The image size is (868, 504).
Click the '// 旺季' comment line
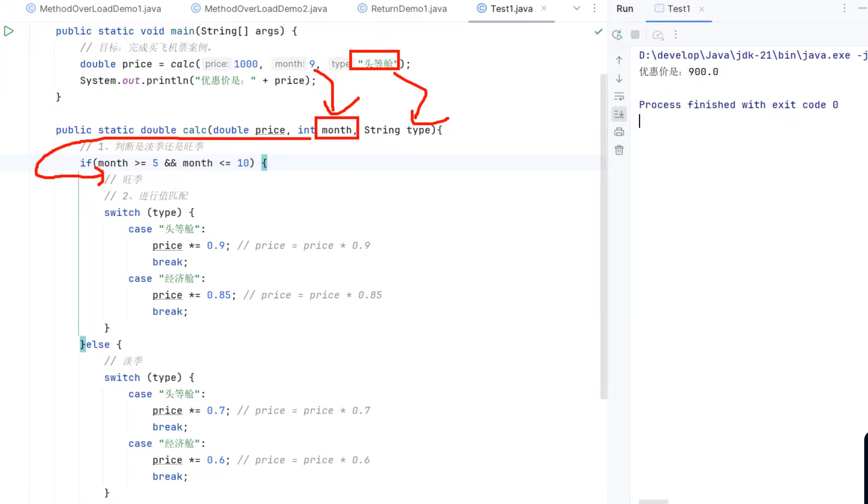(123, 179)
